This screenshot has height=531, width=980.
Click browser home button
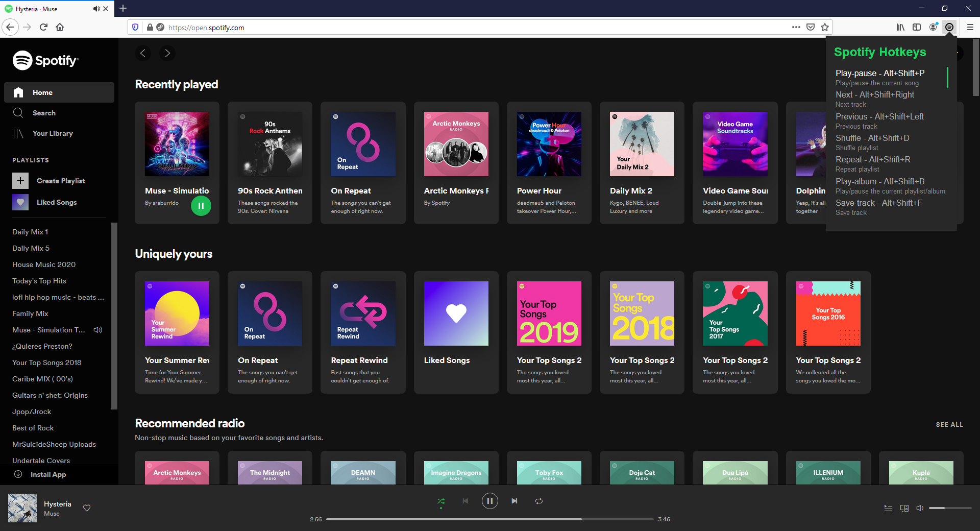coord(60,27)
